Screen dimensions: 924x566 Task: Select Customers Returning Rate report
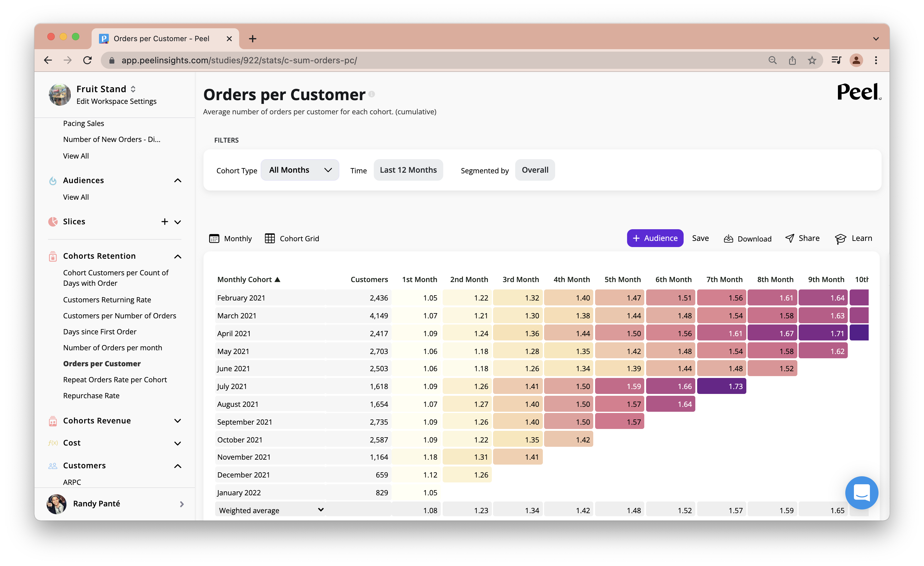click(x=107, y=300)
